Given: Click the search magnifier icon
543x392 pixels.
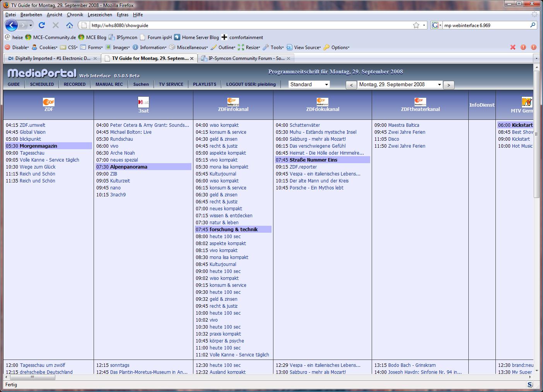Looking at the screenshot, I should click(x=533, y=25).
